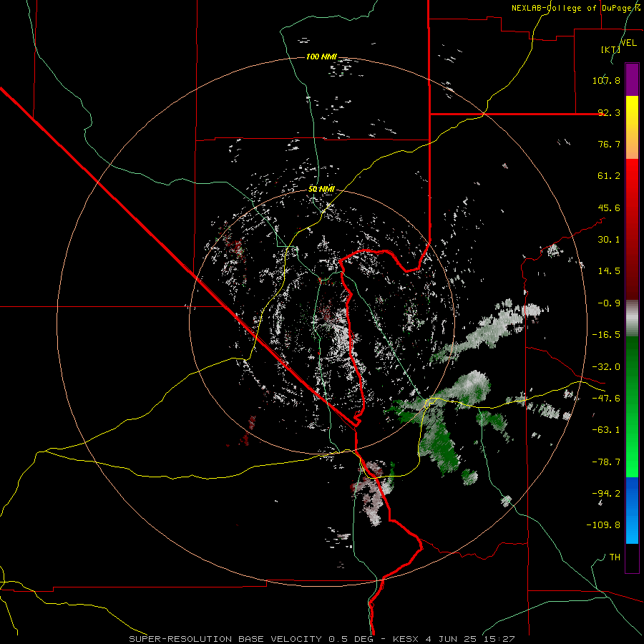Click the TH label at the scale bottom
Viewport: 644px width, 644px height.
[x=615, y=557]
